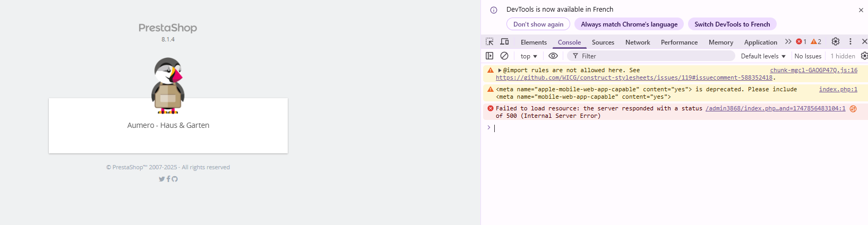This screenshot has height=225, width=868.
Task: Clear the console
Action: 504,56
